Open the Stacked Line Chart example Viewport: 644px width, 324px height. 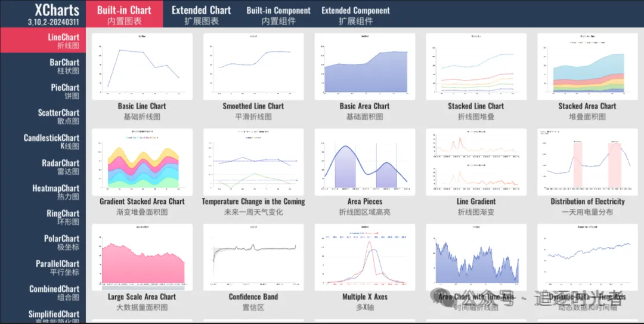[x=476, y=67]
